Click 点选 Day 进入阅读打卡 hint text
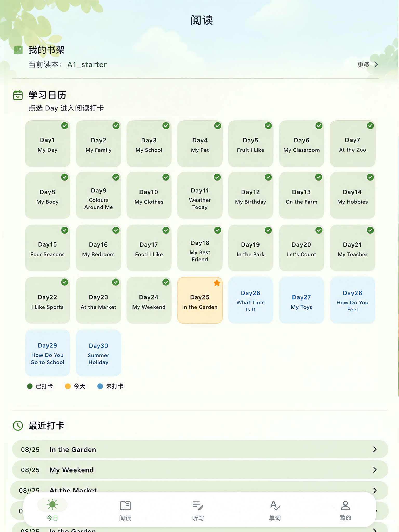Image resolution: width=399 pixels, height=532 pixels. (x=66, y=108)
